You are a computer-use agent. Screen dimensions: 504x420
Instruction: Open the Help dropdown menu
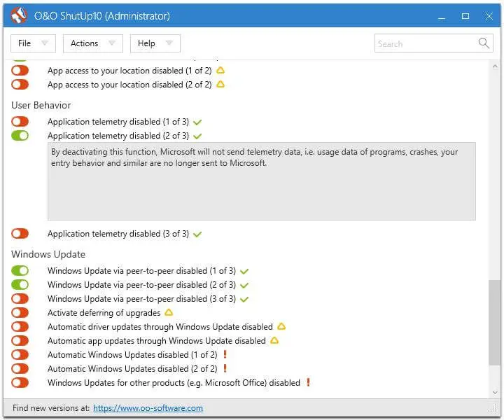[155, 43]
